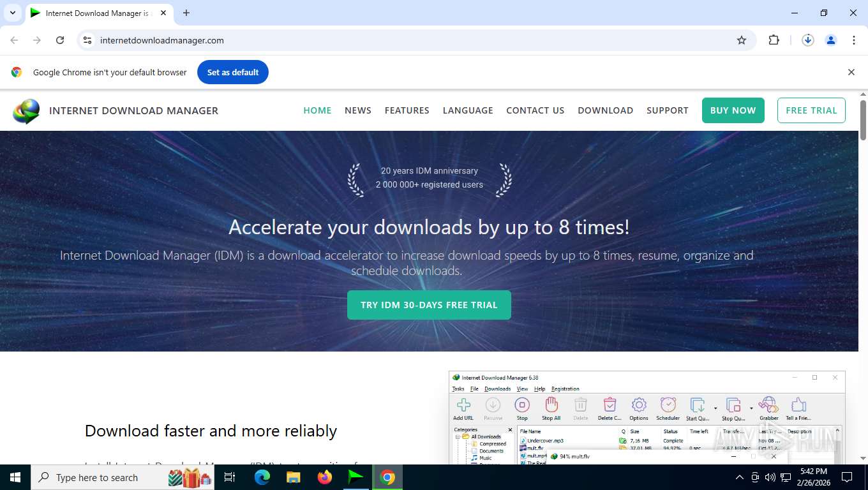Dismiss the default browser infobar
This screenshot has height=490, width=868.
tap(851, 72)
